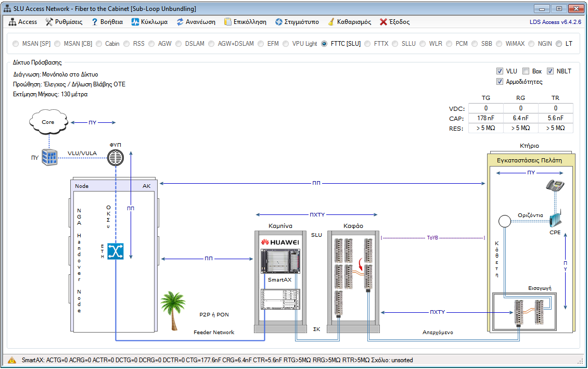Viewport: 588px width, 369px height.
Task: Click the warning icon in status bar
Action: 11,360
